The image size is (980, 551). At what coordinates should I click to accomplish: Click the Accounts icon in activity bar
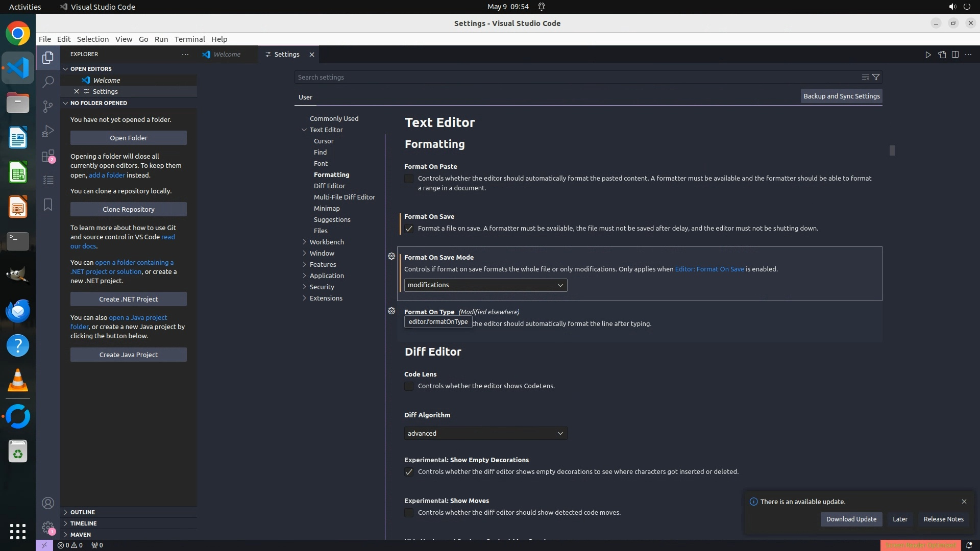tap(48, 503)
